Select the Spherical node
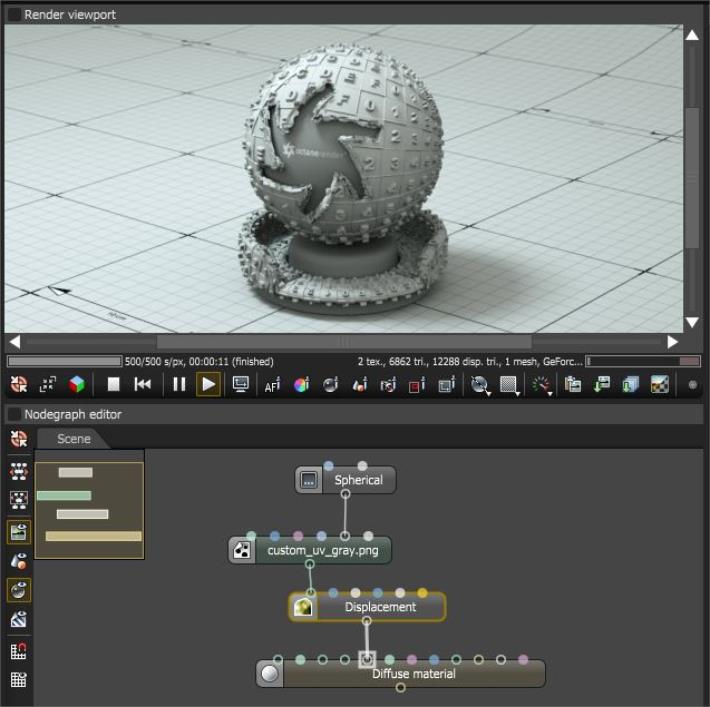The height and width of the screenshot is (707, 710). click(346, 480)
